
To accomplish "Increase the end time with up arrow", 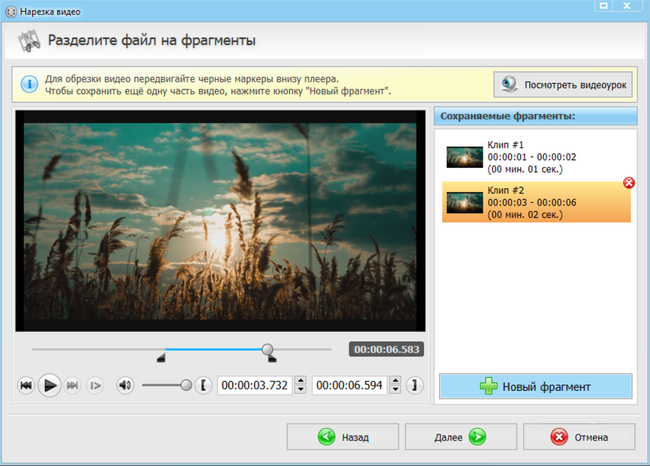I will [x=396, y=381].
